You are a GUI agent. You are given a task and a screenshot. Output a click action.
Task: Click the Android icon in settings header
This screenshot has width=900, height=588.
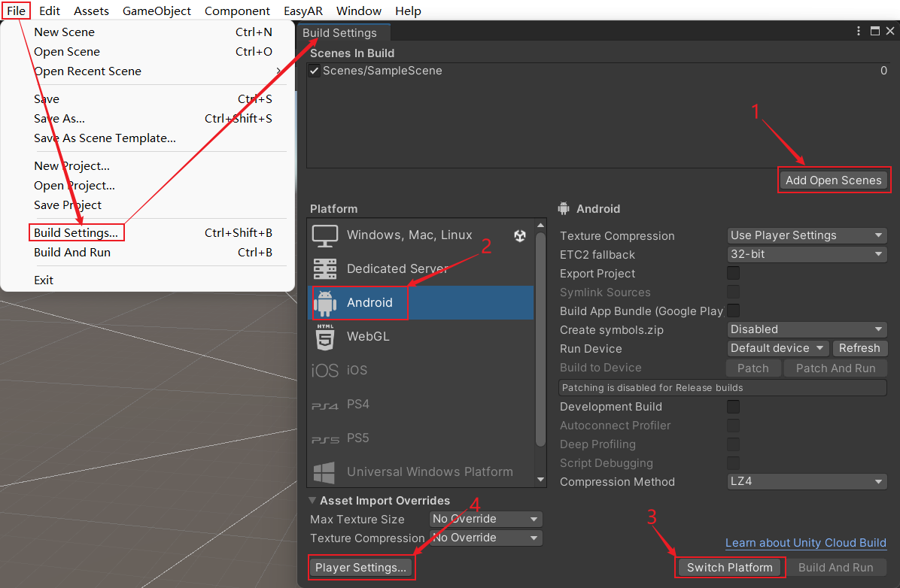click(564, 208)
